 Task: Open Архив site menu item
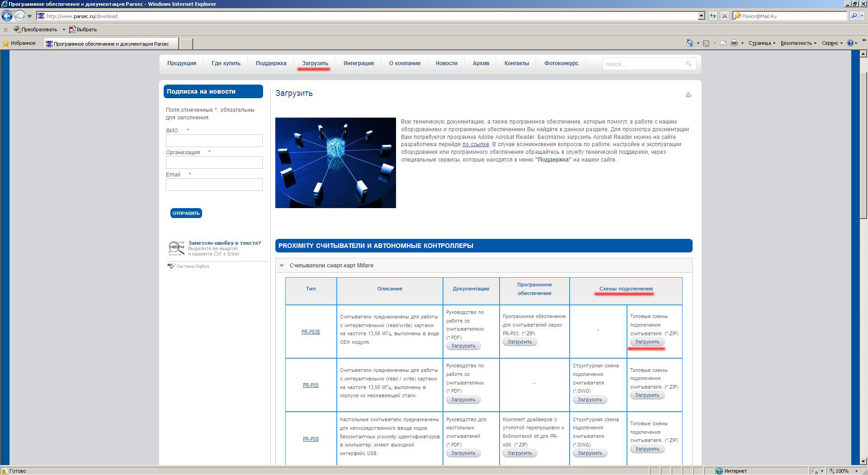(481, 63)
